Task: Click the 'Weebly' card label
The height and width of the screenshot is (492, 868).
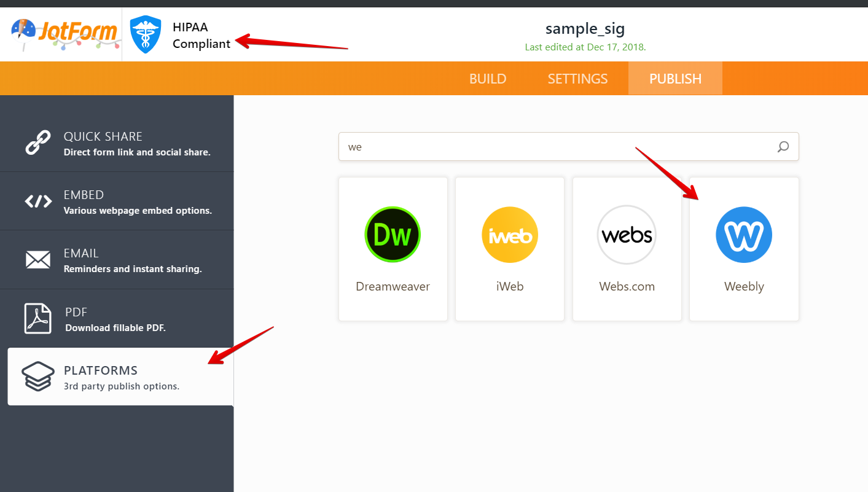Action: coord(744,287)
